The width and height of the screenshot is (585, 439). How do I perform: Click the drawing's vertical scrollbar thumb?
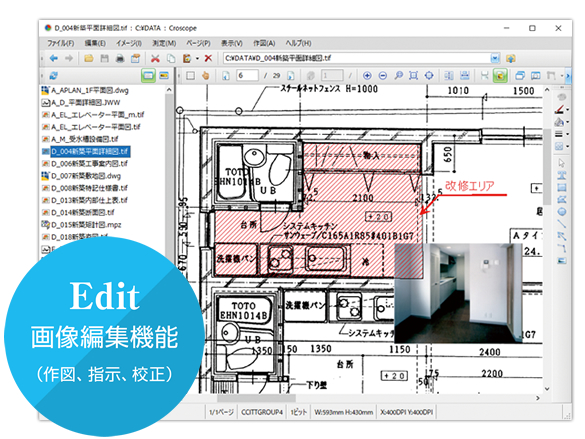(x=547, y=167)
